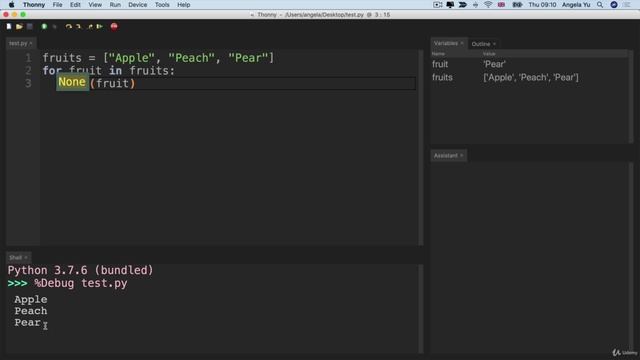Screen dimensions: 640x360
Task: Click the "Pear" string in line 1
Action: 248,58
